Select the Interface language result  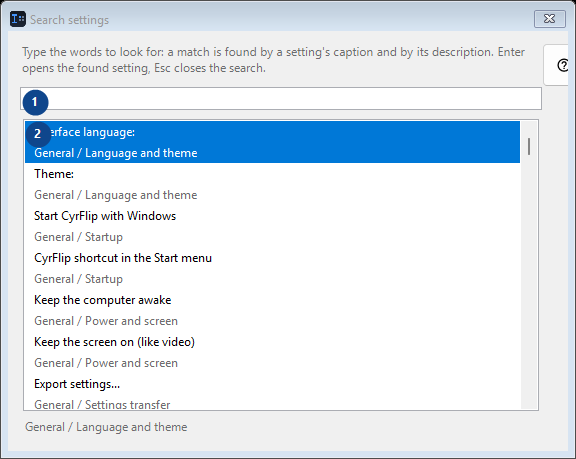point(273,142)
